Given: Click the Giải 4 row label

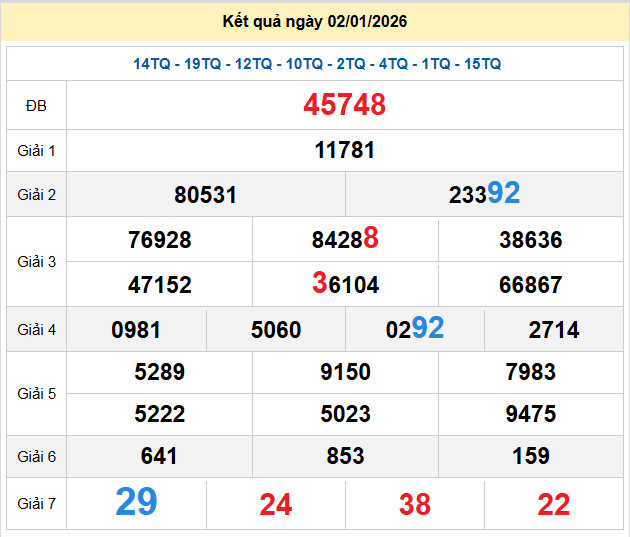Looking at the screenshot, I should coord(36,329).
